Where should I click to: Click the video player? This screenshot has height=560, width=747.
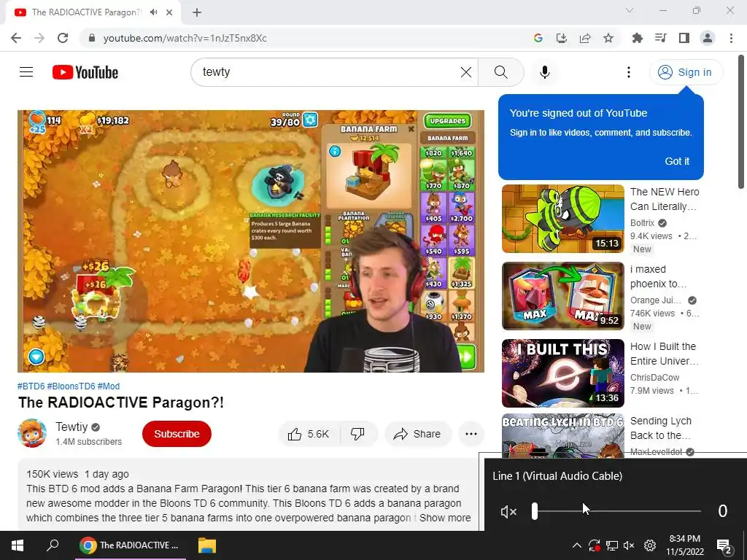click(x=251, y=241)
